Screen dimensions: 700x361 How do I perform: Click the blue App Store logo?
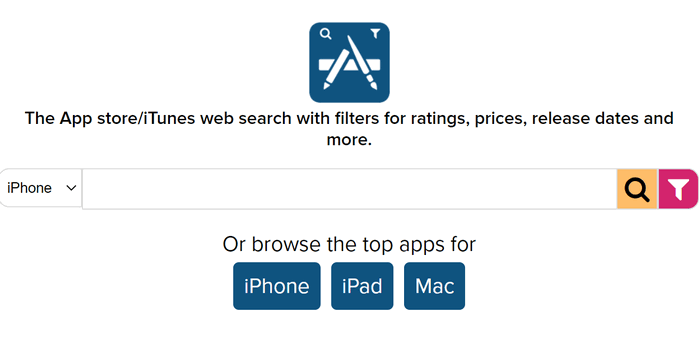pyautogui.click(x=350, y=62)
